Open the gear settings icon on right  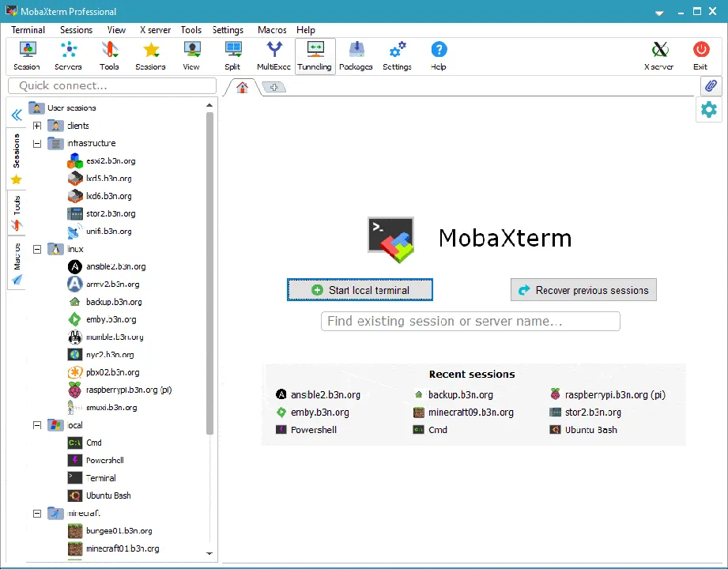[x=709, y=110]
